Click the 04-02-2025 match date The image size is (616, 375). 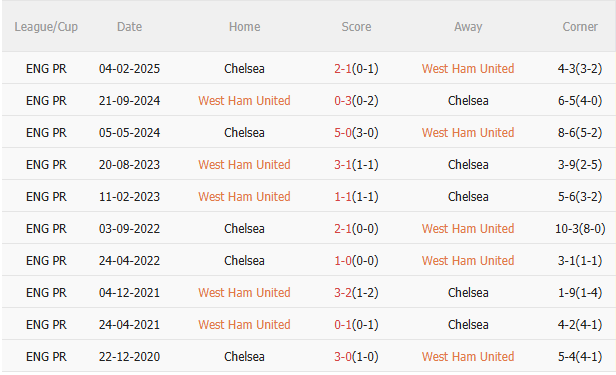point(129,69)
